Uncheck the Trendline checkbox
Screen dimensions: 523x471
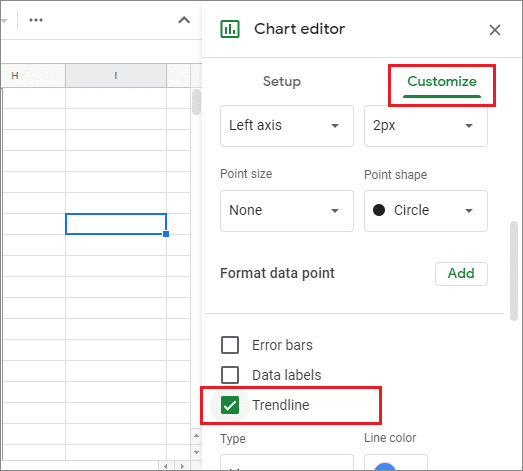coord(230,405)
